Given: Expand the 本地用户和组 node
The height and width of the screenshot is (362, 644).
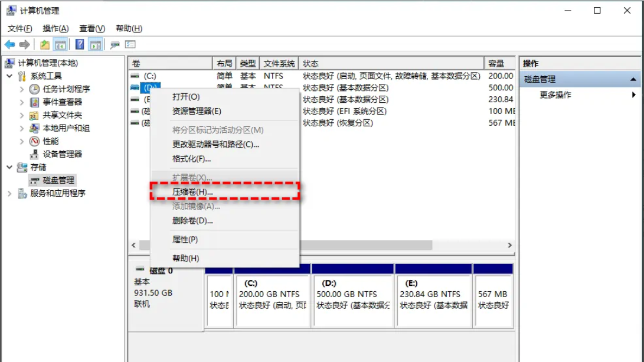Looking at the screenshot, I should coord(22,128).
